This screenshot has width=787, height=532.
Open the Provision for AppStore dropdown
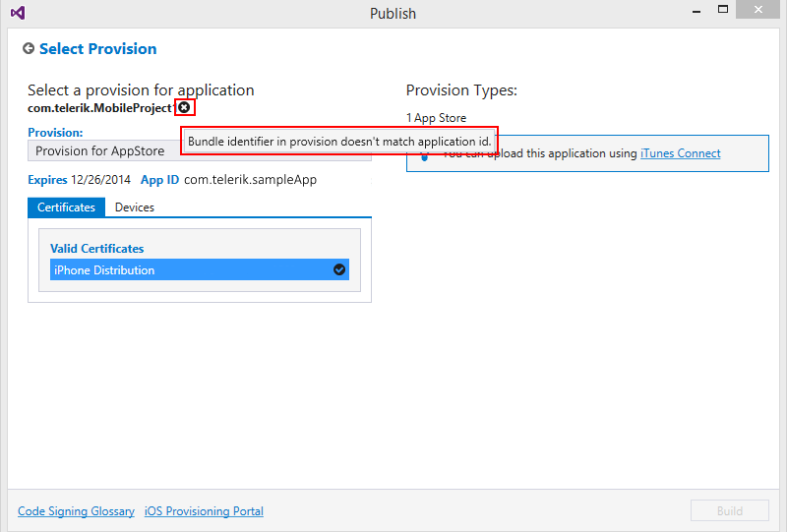point(200,150)
